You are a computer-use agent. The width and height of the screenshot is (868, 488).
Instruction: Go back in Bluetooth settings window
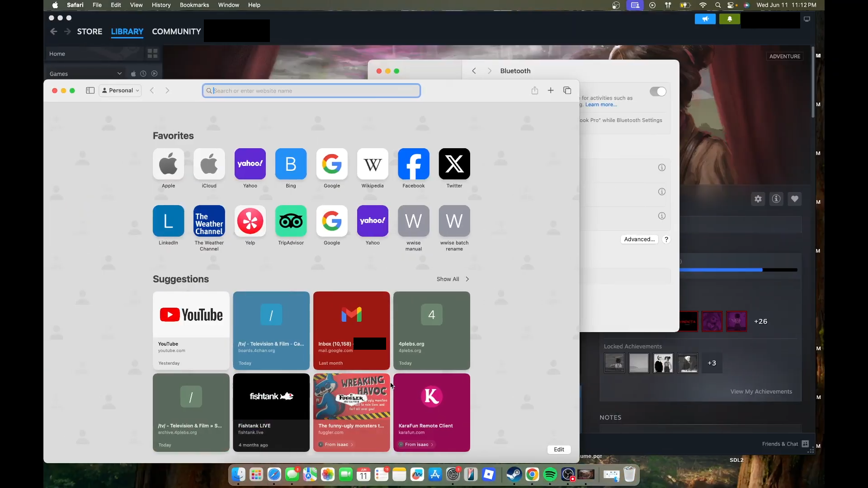point(474,71)
